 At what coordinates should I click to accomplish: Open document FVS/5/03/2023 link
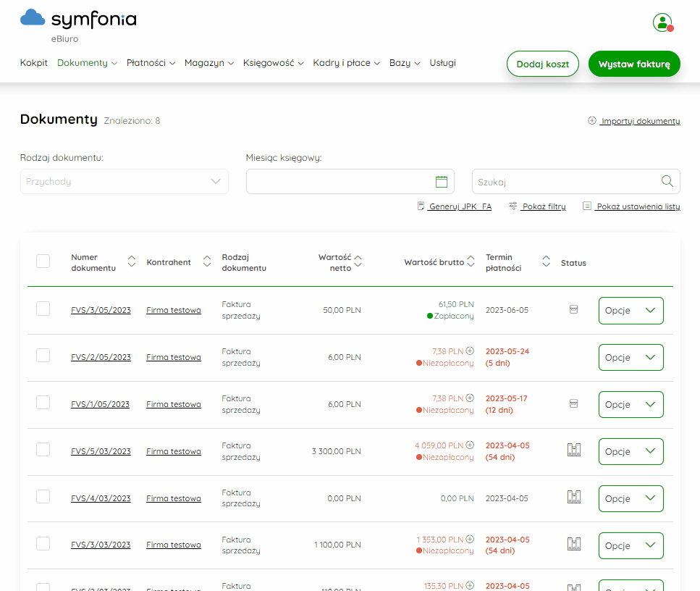101,451
